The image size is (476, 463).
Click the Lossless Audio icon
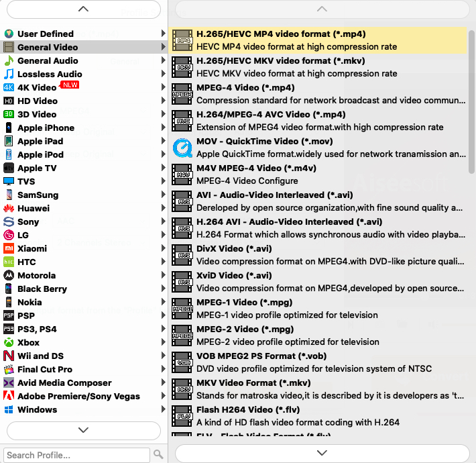(x=9, y=74)
